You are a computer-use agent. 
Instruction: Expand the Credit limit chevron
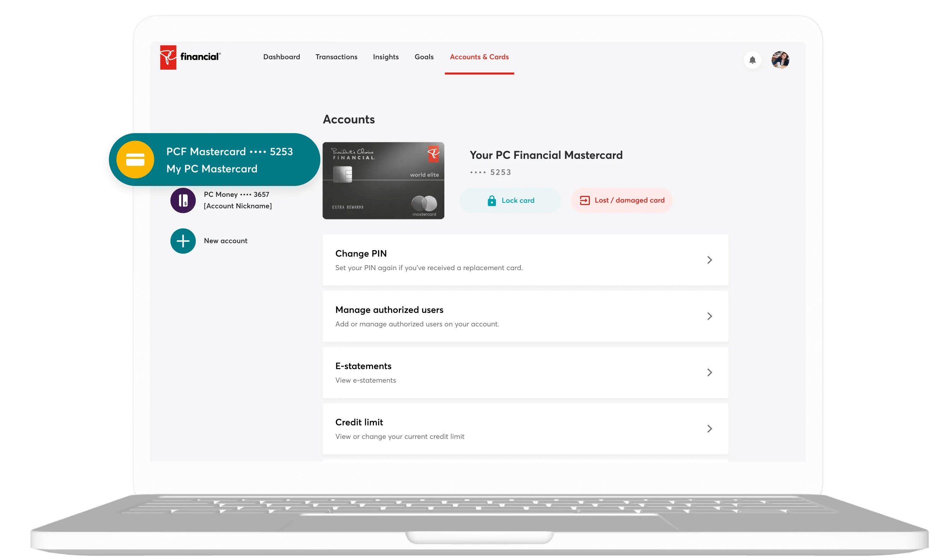[709, 429]
